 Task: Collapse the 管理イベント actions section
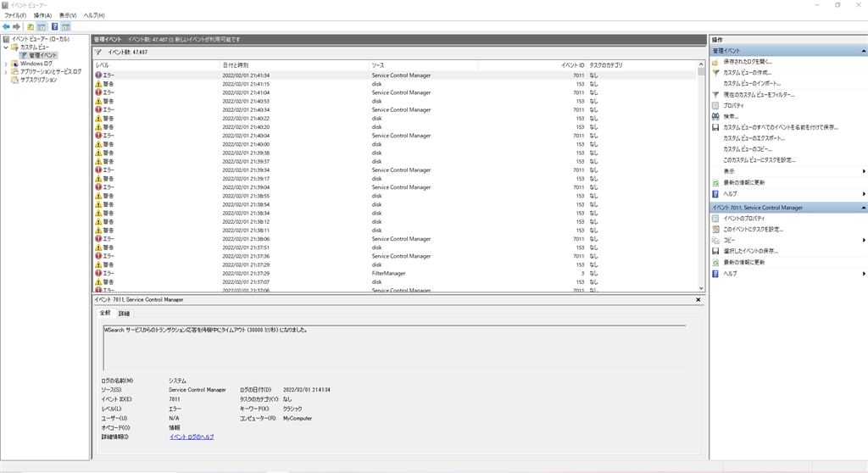[x=864, y=51]
